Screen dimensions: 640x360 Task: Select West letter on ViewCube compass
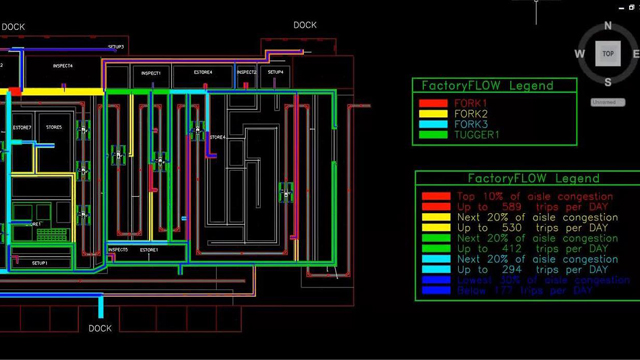(x=580, y=53)
